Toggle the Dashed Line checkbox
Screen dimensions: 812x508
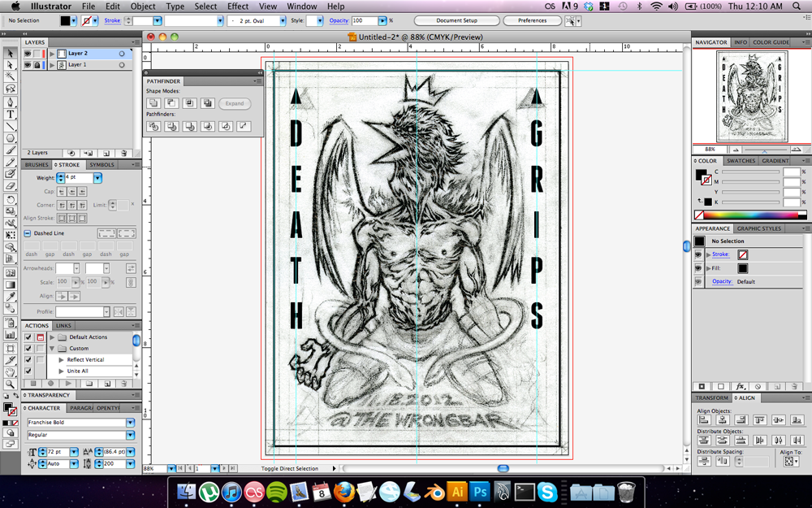point(28,233)
